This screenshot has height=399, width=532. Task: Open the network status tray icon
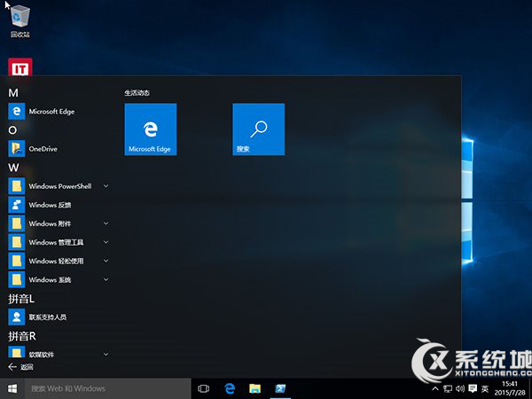pyautogui.click(x=448, y=389)
